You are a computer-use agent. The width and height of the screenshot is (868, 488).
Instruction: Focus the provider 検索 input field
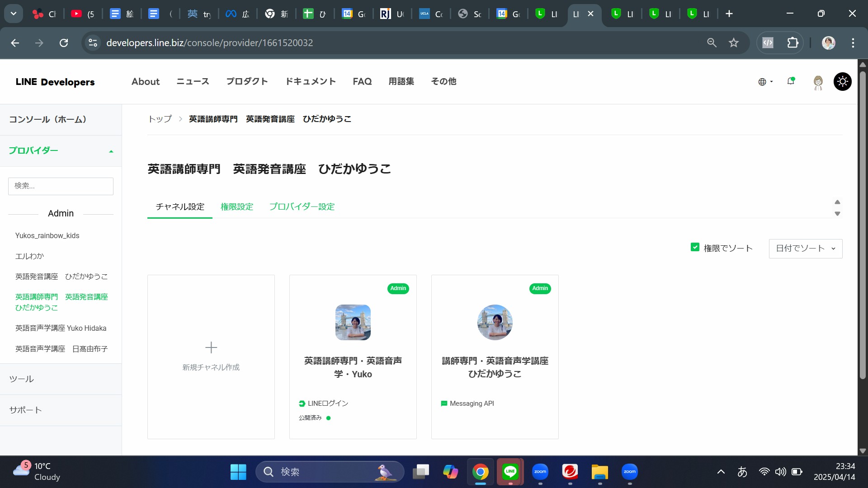tap(61, 186)
